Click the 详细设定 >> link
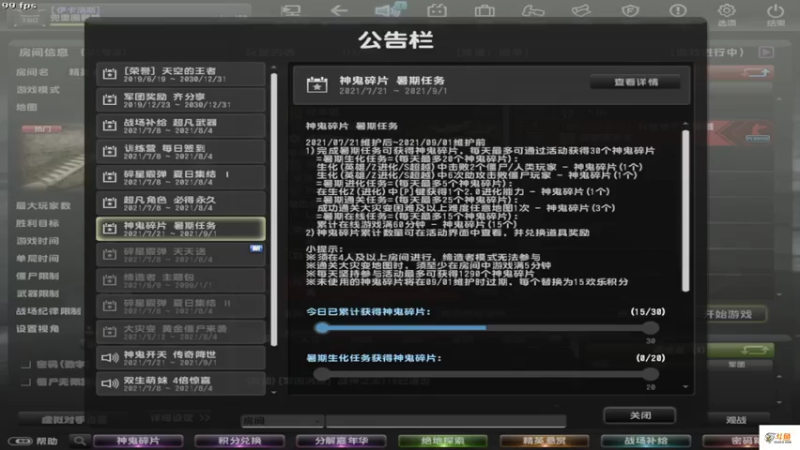 [x=180, y=418]
